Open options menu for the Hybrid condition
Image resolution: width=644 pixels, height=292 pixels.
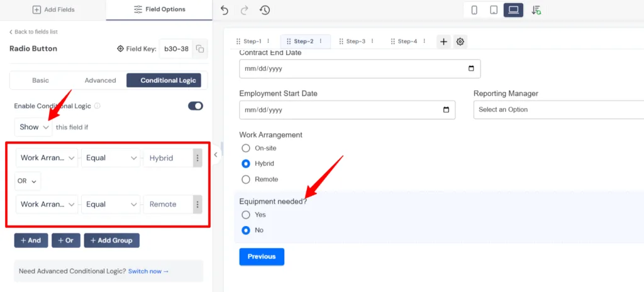click(197, 158)
